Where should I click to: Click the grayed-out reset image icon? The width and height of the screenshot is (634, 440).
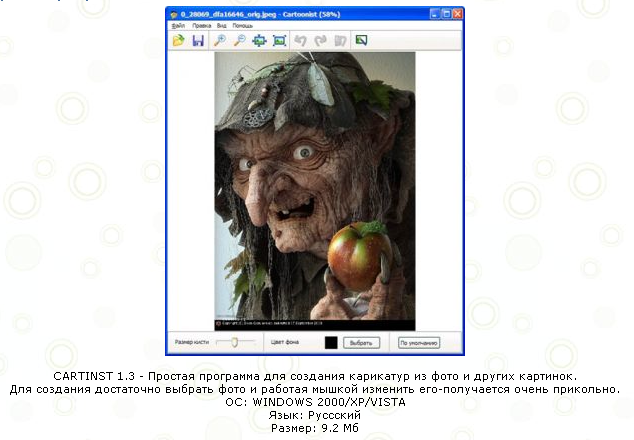pyautogui.click(x=340, y=40)
